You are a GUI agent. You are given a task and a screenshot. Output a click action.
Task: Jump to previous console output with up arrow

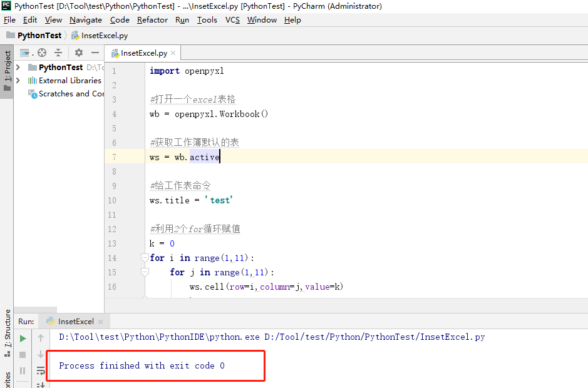point(40,339)
